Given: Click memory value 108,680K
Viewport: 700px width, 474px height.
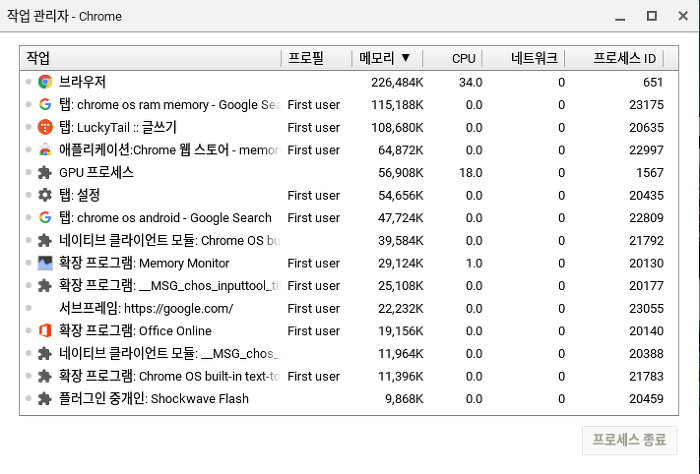Looking at the screenshot, I should click(397, 128).
